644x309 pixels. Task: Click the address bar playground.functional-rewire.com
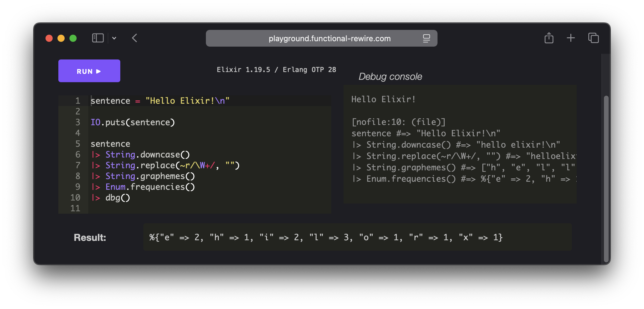321,38
